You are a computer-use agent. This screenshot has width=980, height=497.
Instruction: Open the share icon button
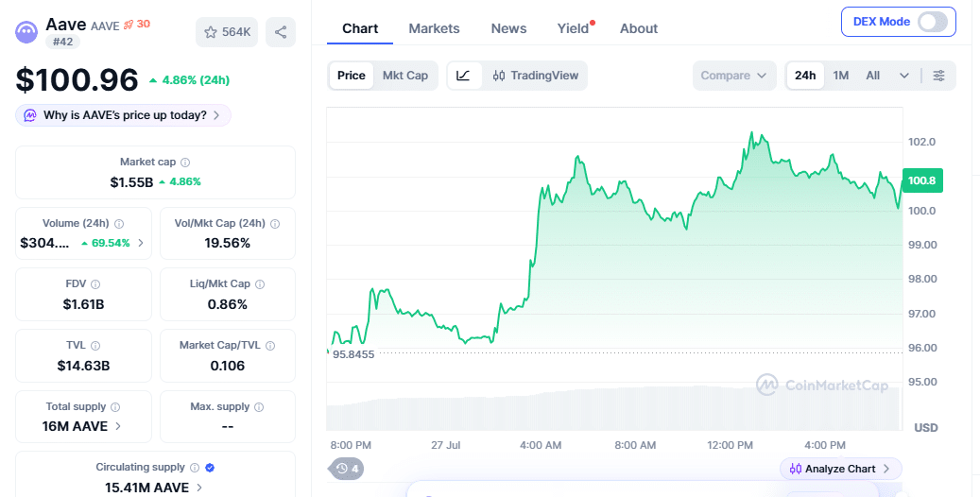(x=281, y=32)
